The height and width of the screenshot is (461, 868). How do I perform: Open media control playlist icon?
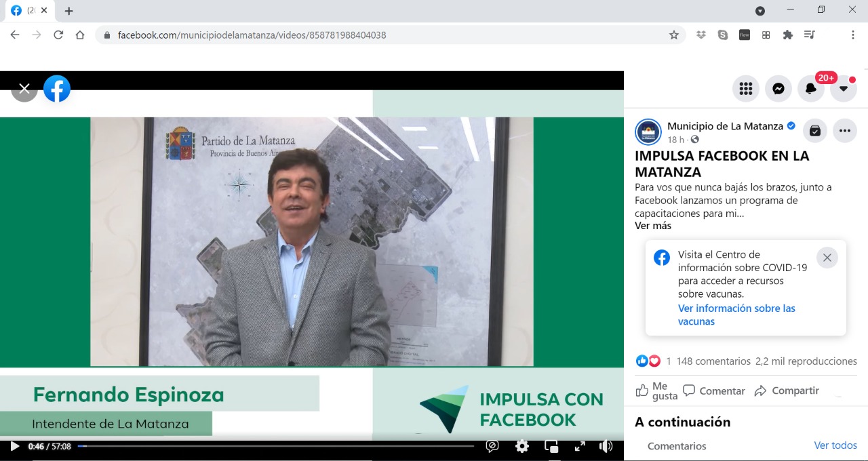pos(810,35)
